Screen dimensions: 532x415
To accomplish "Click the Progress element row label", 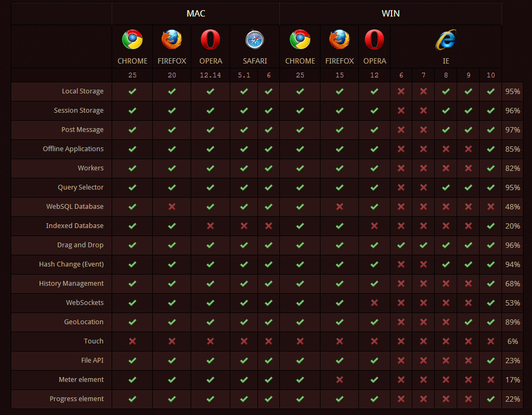I will [x=76, y=399].
